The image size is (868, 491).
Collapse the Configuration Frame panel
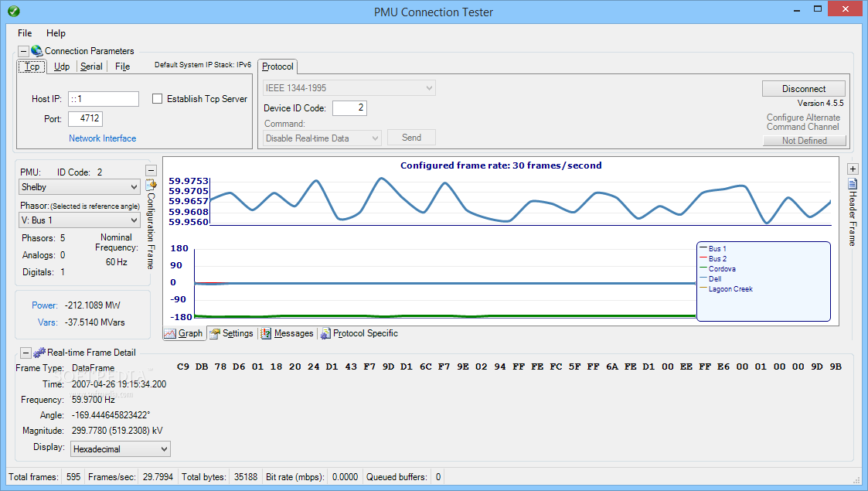pyautogui.click(x=151, y=170)
